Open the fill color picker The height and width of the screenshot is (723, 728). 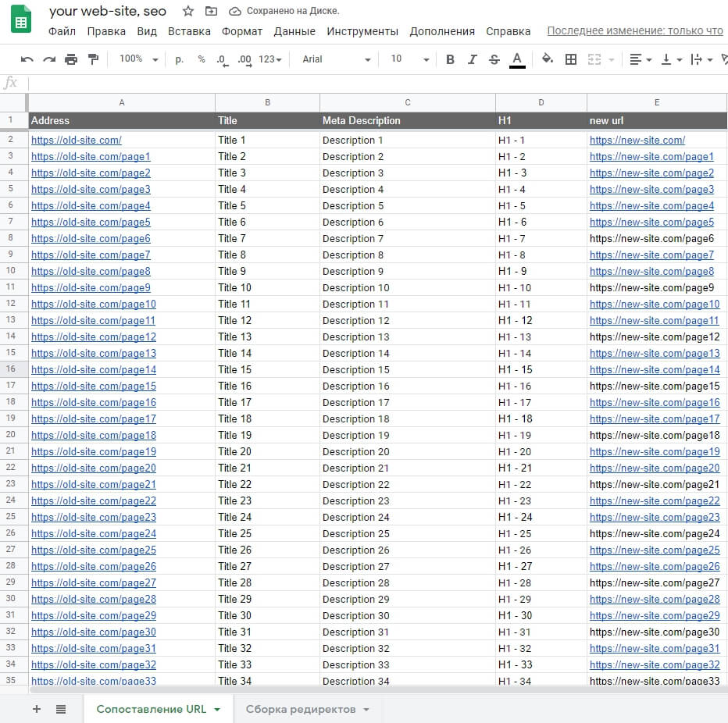click(548, 59)
